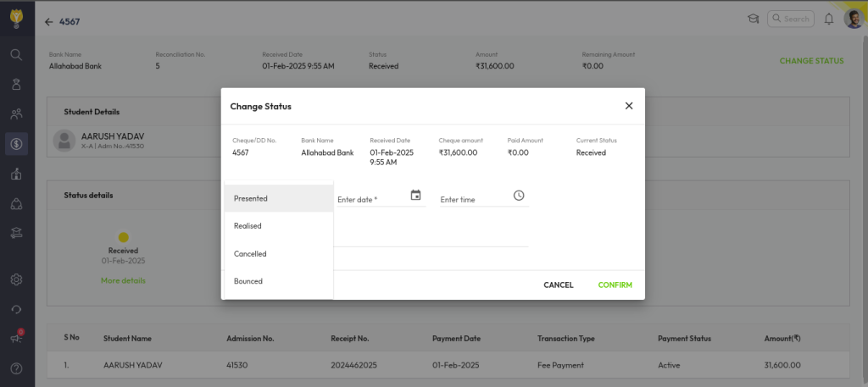The height and width of the screenshot is (387, 868).
Task: Open the megaphone announcements icon
Action: [16, 339]
